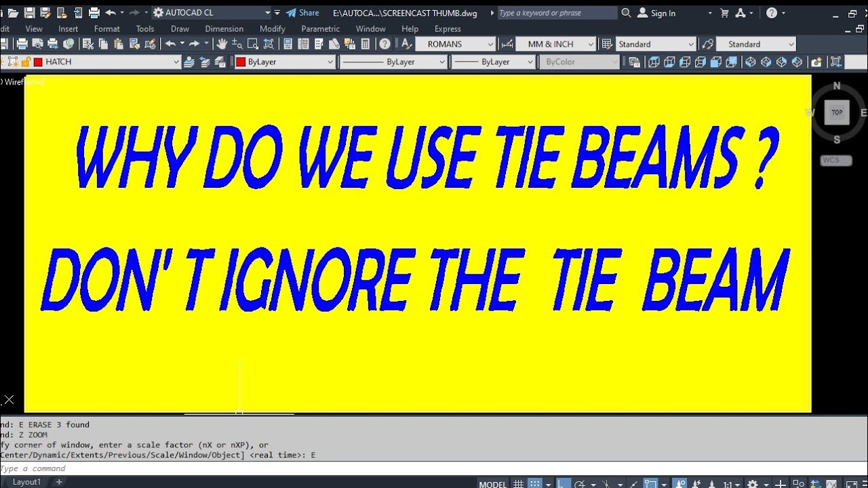Viewport: 868px width, 488px height.
Task: Activate Zoom Realtime tool
Action: (237, 44)
